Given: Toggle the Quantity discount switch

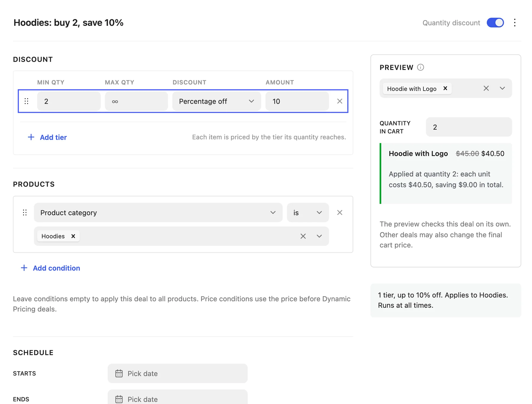Looking at the screenshot, I should click(x=495, y=23).
